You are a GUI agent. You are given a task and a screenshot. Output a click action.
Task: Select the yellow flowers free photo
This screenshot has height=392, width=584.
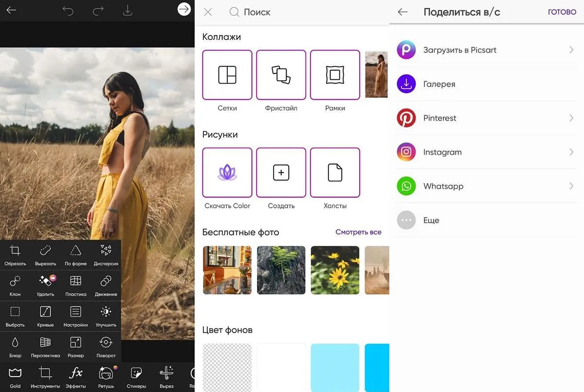coord(335,270)
